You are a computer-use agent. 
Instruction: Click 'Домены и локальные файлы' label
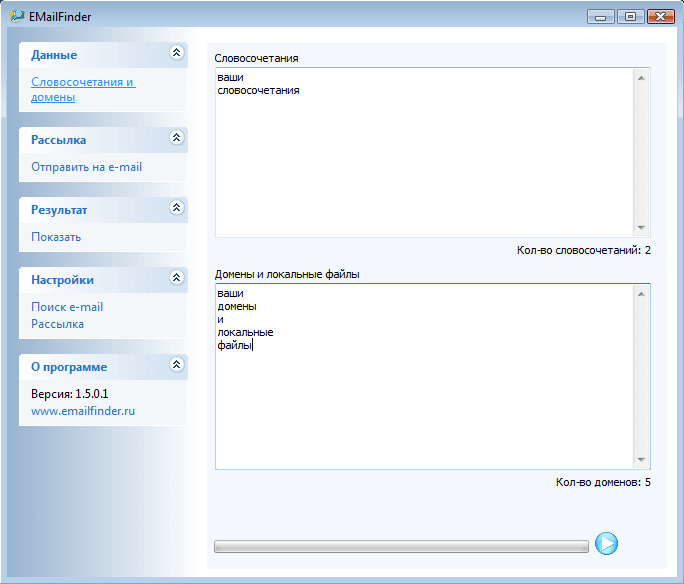point(287,274)
